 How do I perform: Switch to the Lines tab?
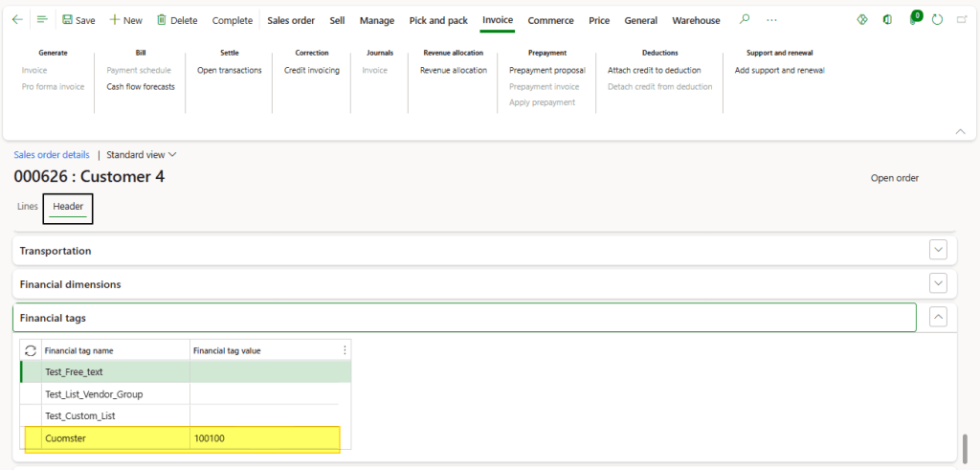pos(28,207)
